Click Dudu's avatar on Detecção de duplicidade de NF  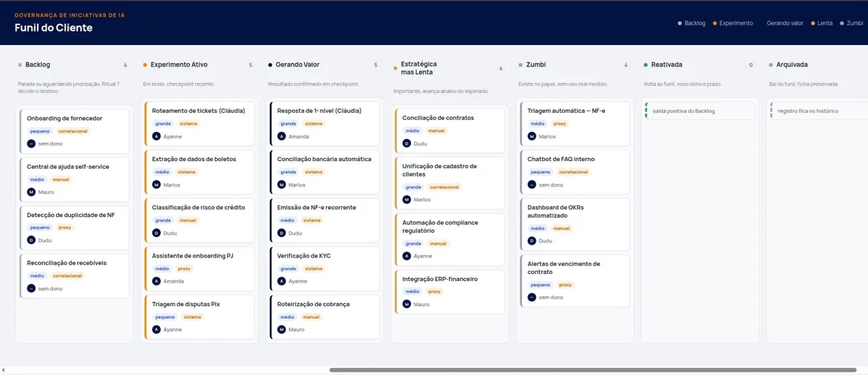click(x=31, y=241)
